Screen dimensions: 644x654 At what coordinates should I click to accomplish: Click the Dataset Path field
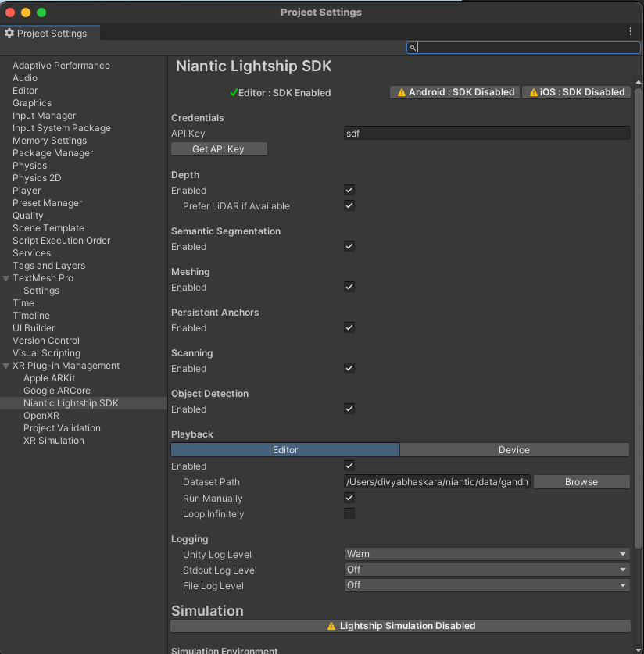pyautogui.click(x=437, y=482)
